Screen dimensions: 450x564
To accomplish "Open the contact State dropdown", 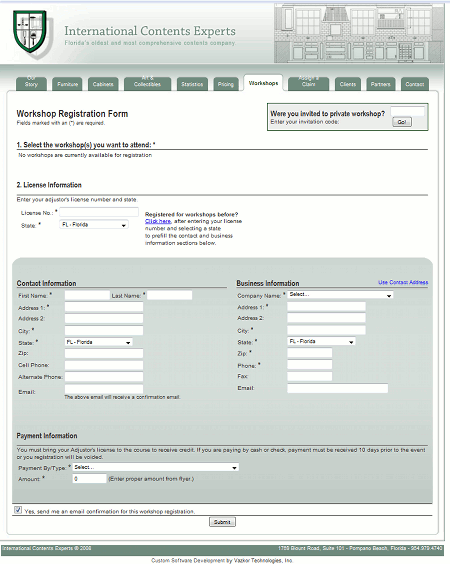I will point(99,342).
